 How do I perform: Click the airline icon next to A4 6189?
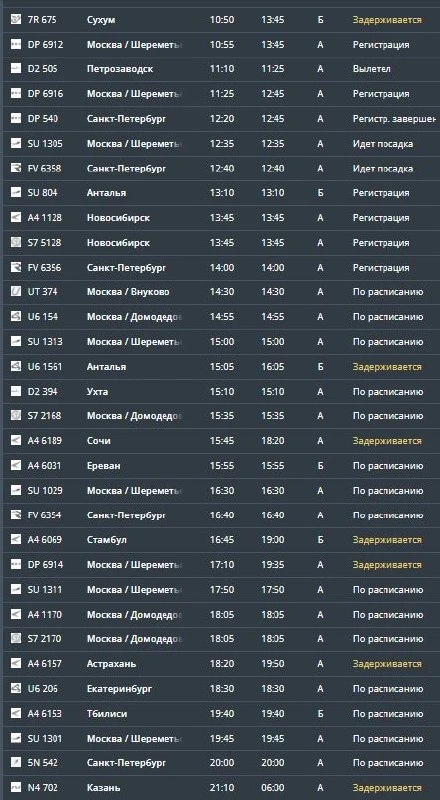click(16, 441)
